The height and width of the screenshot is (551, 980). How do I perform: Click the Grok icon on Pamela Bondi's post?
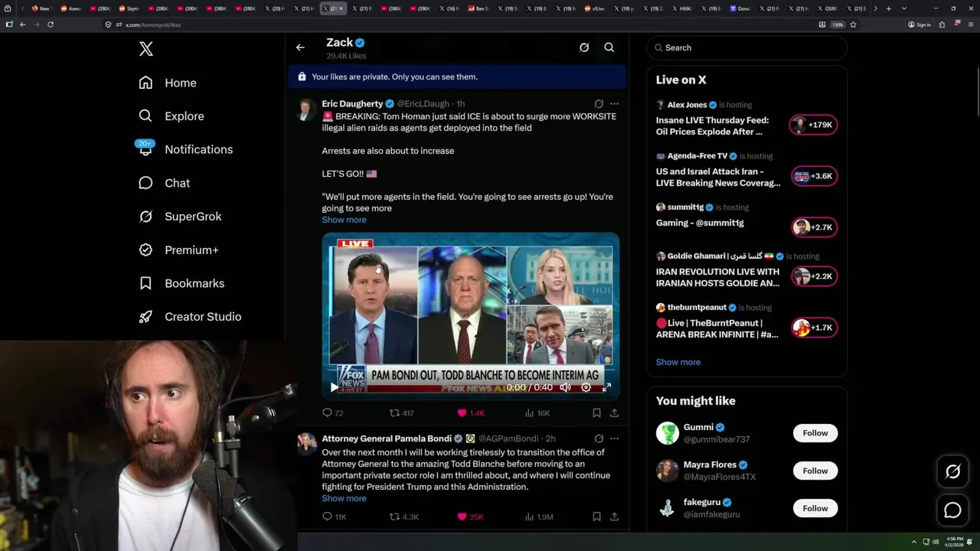click(599, 439)
